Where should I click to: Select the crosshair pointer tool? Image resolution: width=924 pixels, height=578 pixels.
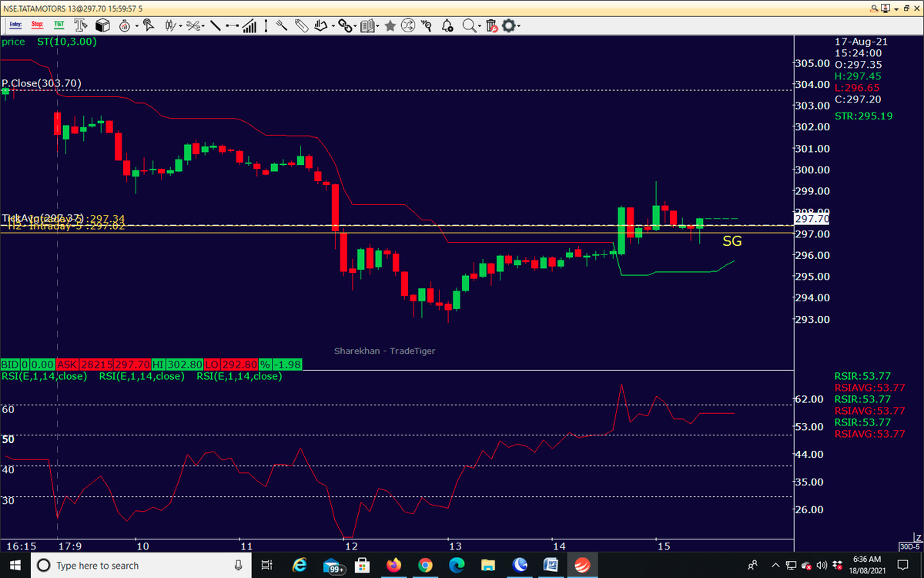[148, 25]
